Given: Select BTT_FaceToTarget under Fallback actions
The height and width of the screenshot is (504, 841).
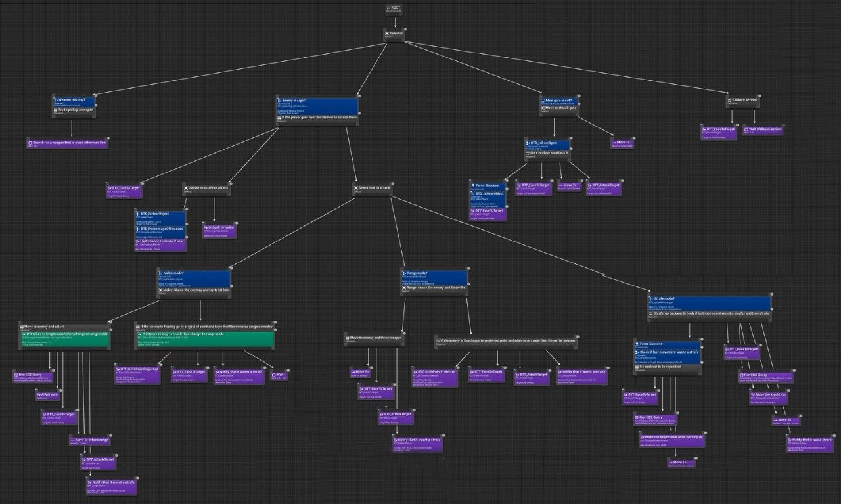Looking at the screenshot, I should (x=718, y=132).
